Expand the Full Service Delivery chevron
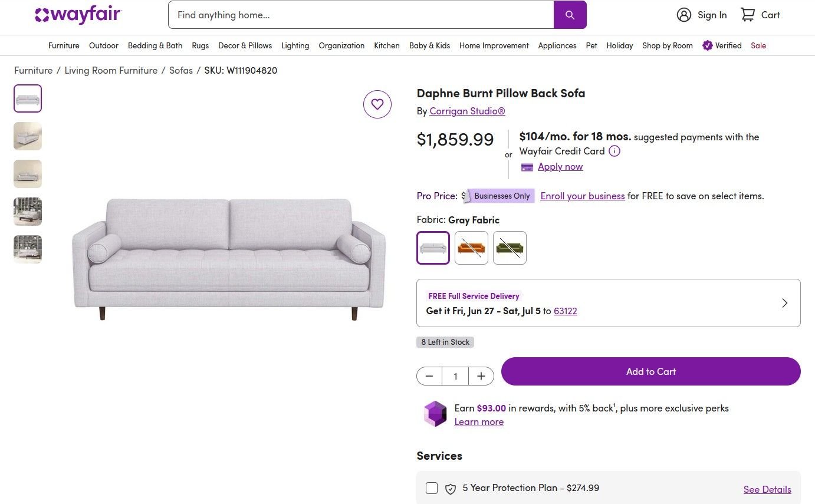 (784, 303)
